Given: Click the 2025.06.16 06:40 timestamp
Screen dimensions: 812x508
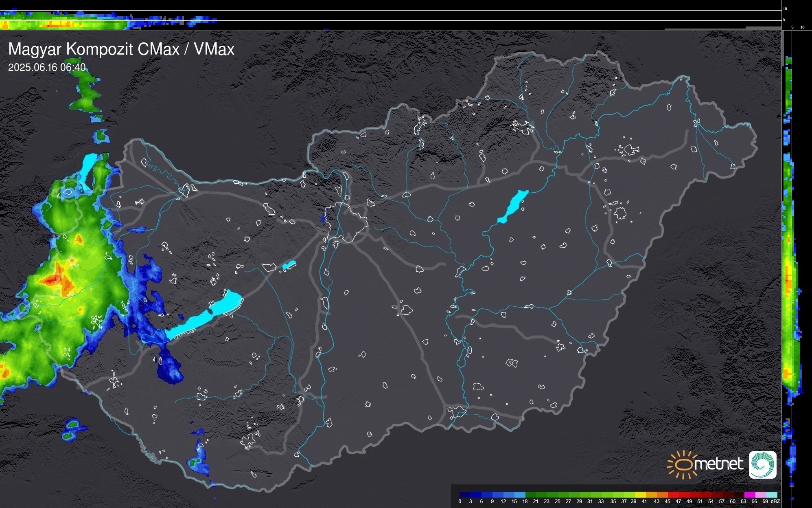Looking at the screenshot, I should tap(47, 67).
